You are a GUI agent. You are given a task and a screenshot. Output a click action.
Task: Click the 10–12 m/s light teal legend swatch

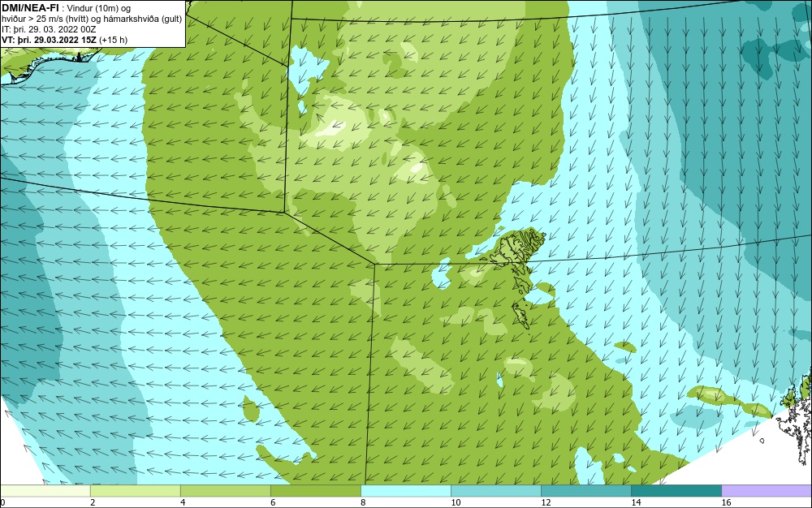coord(496,491)
